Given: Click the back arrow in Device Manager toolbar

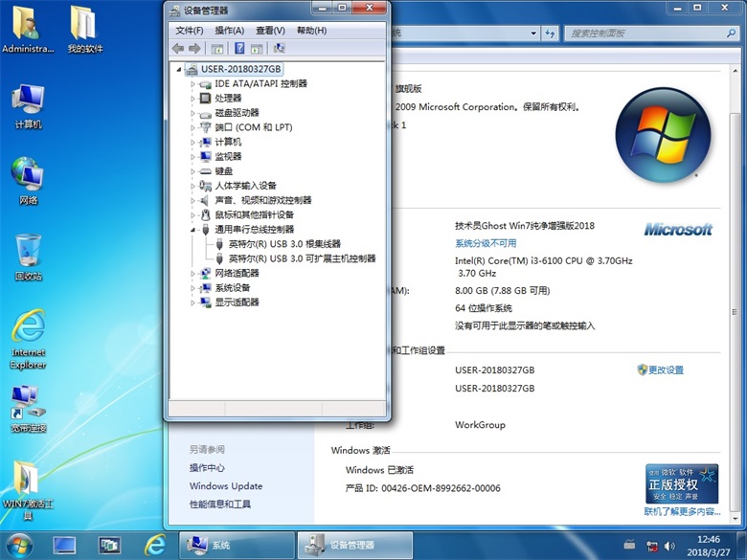Looking at the screenshot, I should pyautogui.click(x=178, y=48).
